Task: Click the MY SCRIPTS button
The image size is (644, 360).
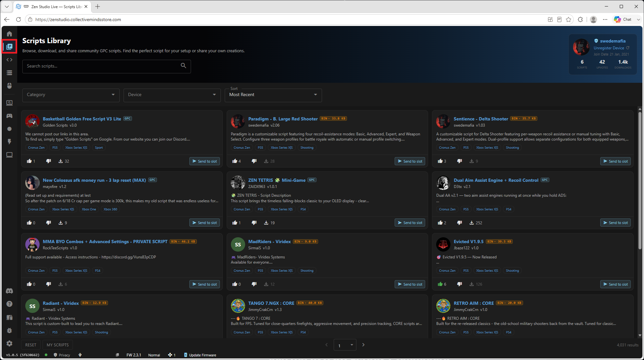Action: click(x=58, y=345)
